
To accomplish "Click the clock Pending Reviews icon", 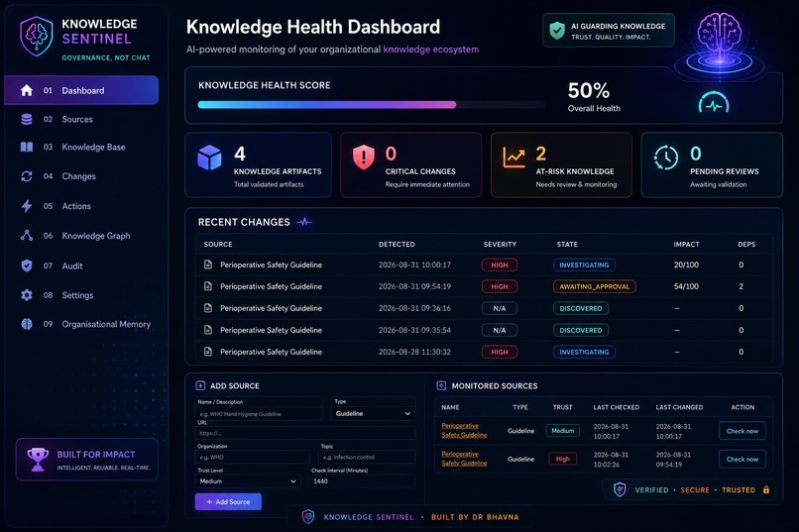I will pyautogui.click(x=666, y=158).
